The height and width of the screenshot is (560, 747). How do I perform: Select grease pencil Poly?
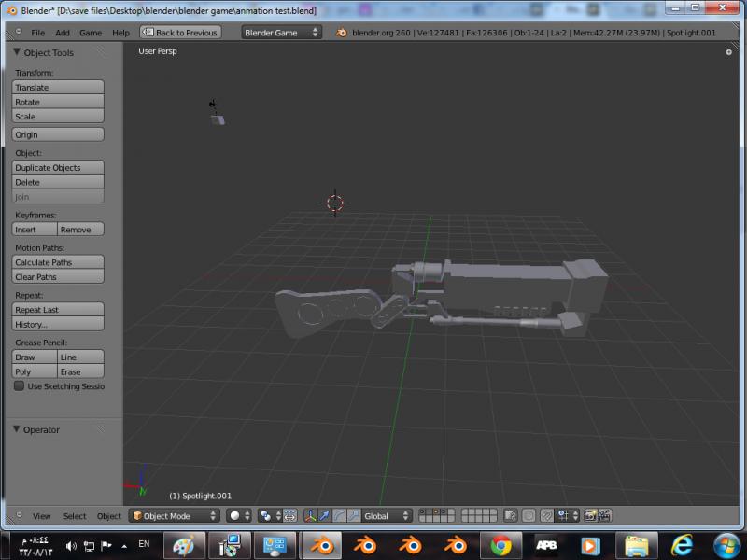[35, 371]
